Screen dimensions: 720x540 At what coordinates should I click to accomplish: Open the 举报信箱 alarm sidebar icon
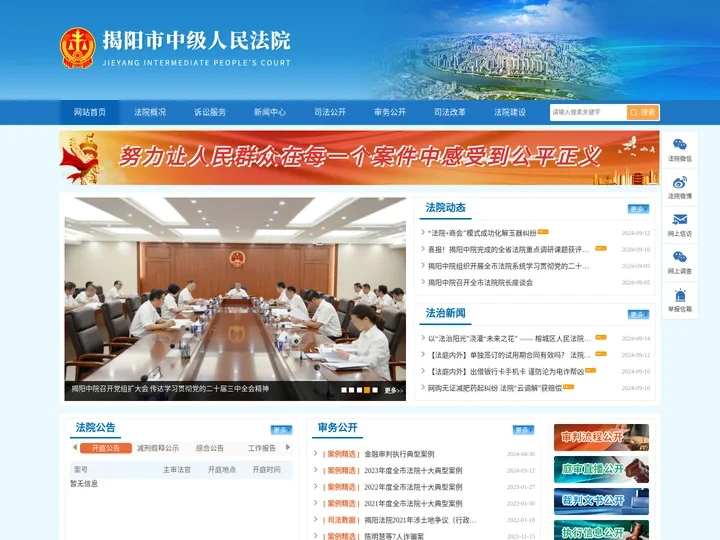(680, 301)
